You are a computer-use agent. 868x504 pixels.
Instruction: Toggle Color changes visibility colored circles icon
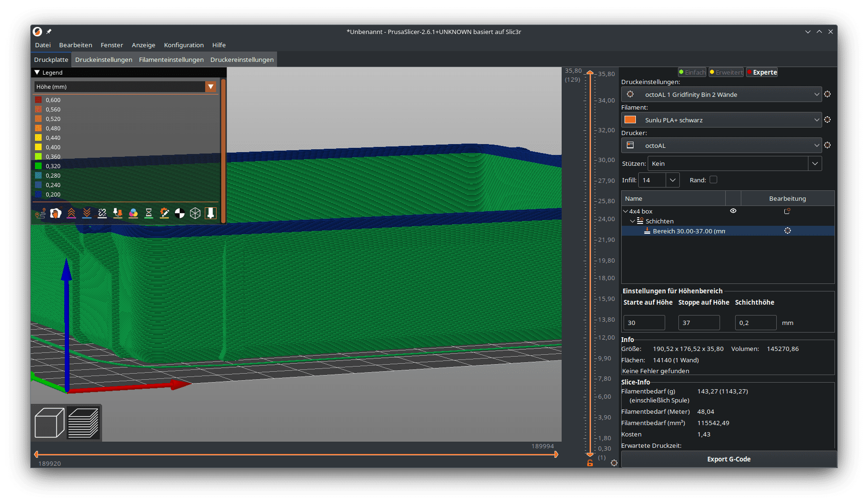tap(133, 214)
